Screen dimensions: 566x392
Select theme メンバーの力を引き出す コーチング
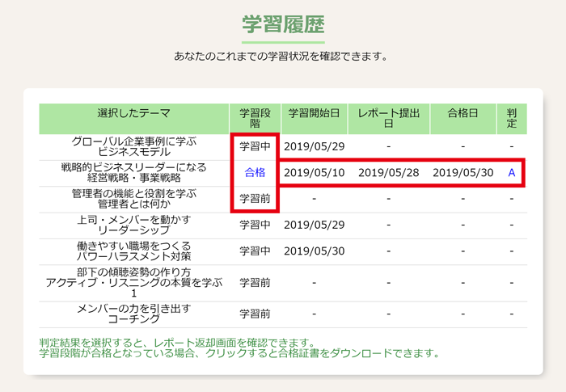[134, 314]
